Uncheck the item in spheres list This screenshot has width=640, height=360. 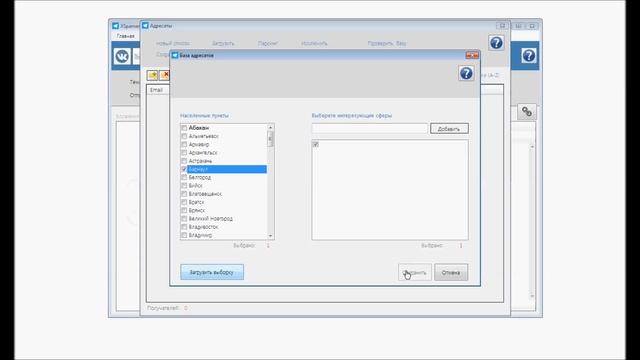(x=316, y=144)
